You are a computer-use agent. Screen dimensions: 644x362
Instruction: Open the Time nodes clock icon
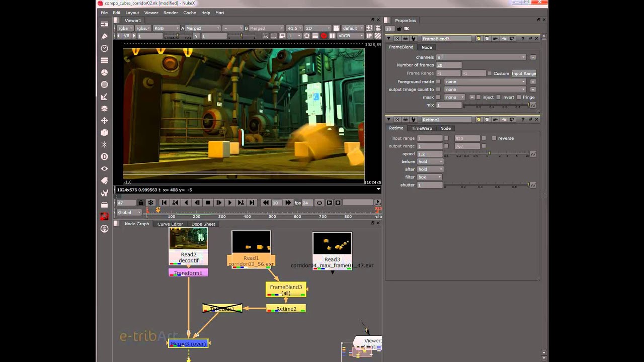104,48
